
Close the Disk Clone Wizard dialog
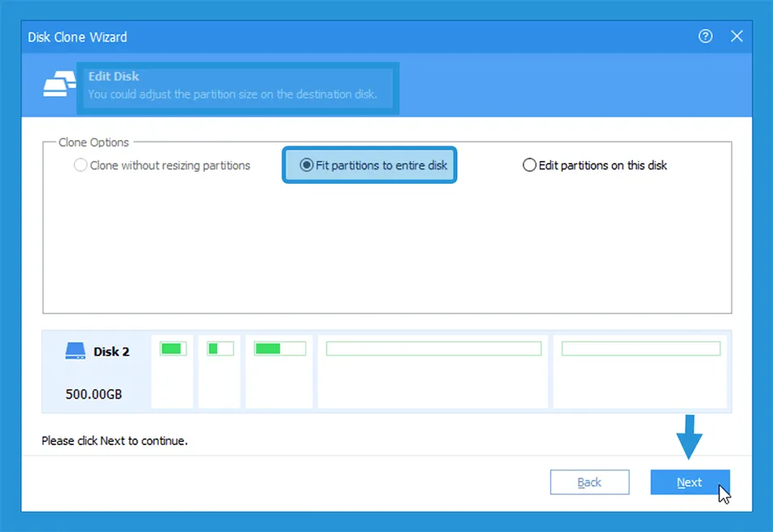(x=737, y=37)
